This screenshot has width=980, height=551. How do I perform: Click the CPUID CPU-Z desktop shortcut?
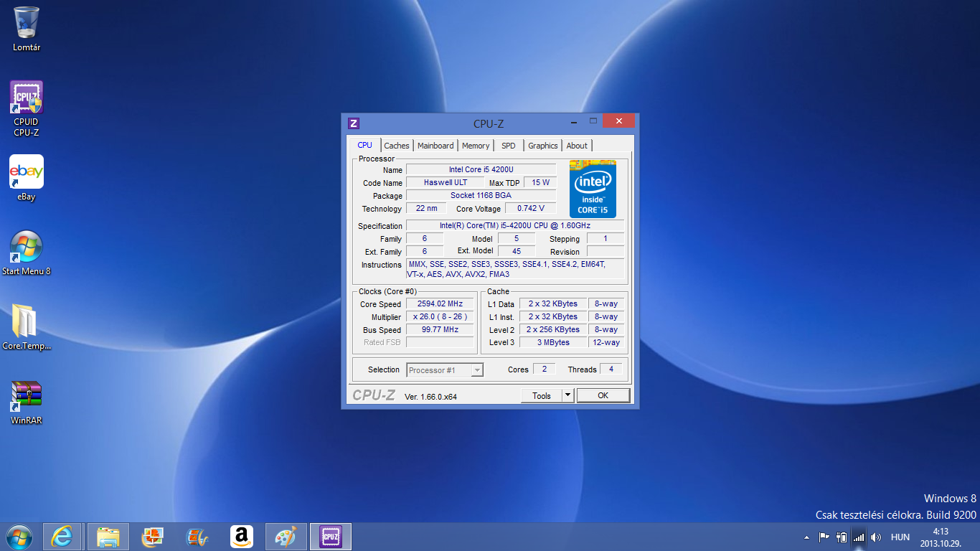click(x=26, y=108)
